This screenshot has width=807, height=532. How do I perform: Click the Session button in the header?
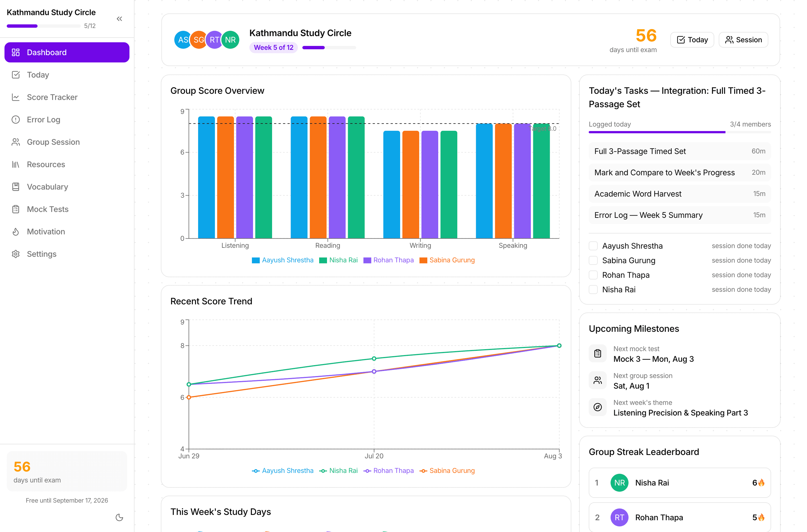click(743, 40)
